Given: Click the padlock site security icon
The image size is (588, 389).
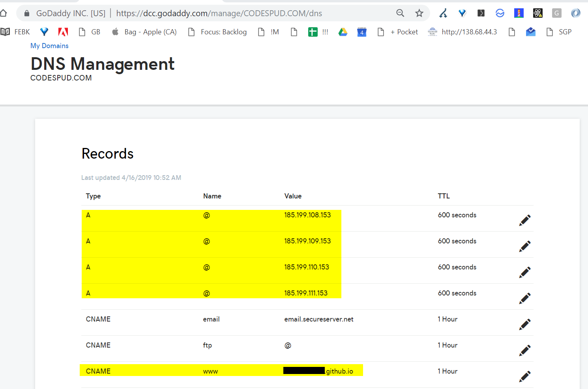Looking at the screenshot, I should click(27, 13).
